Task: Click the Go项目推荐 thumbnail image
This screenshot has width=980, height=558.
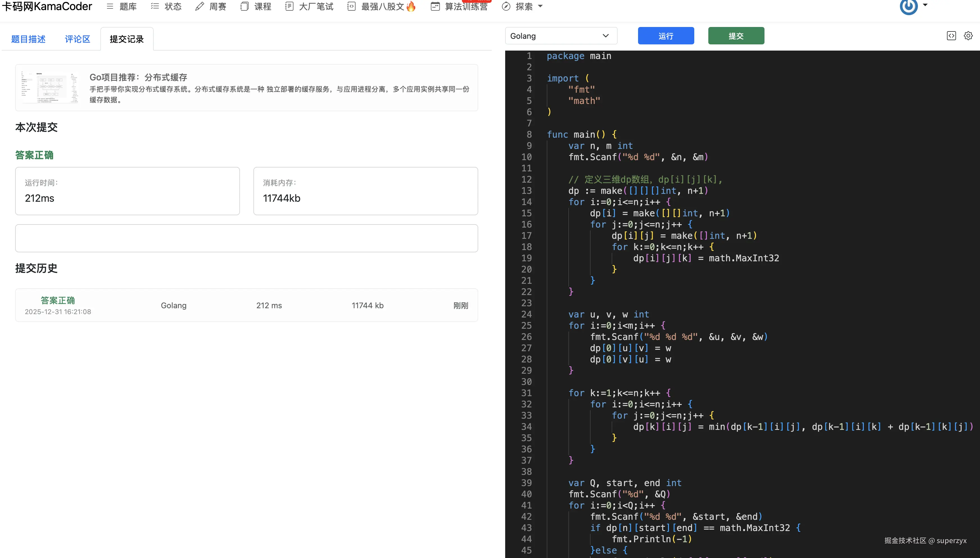Action: 50,87
